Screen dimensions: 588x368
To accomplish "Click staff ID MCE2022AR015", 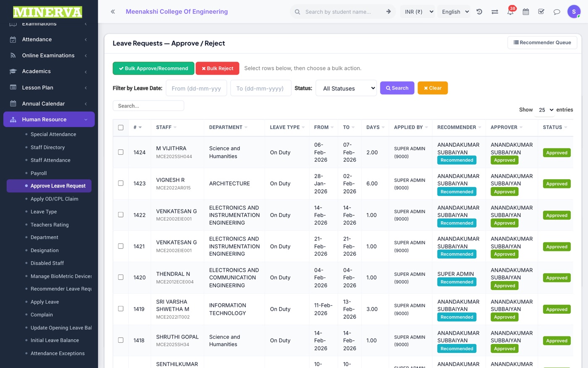I will 173,188.
